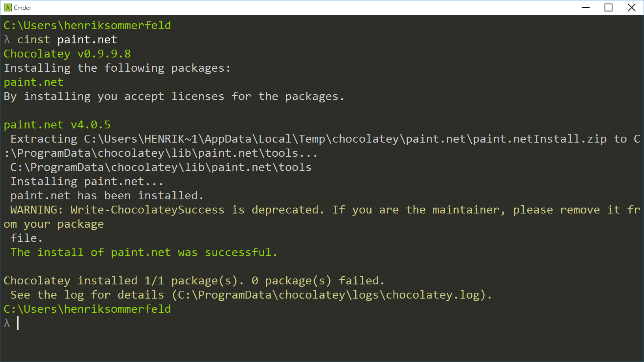
Task: Click the green 'paint.net' package name
Action: coord(34,82)
